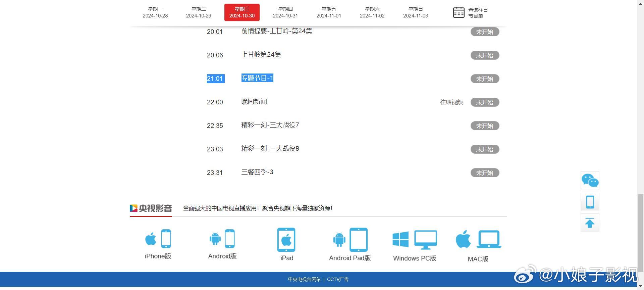Click 未开始 button for 晚间新闻

pyautogui.click(x=485, y=102)
